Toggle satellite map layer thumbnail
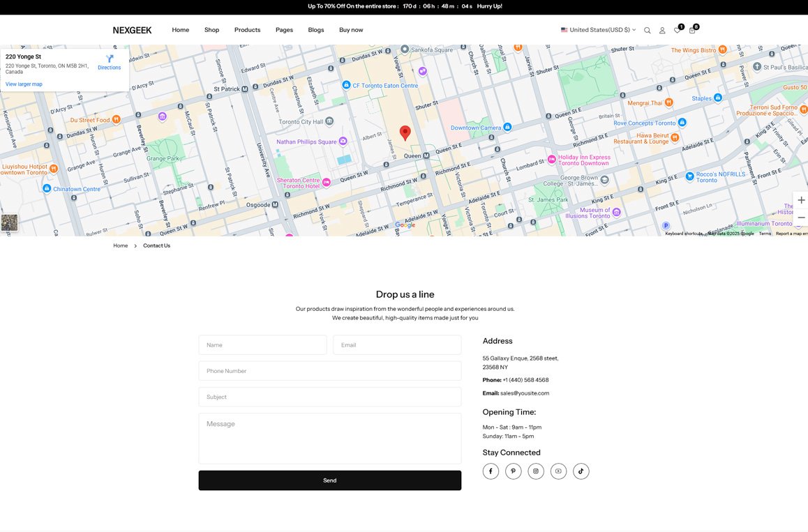Image resolution: width=808 pixels, height=532 pixels. pos(10,222)
